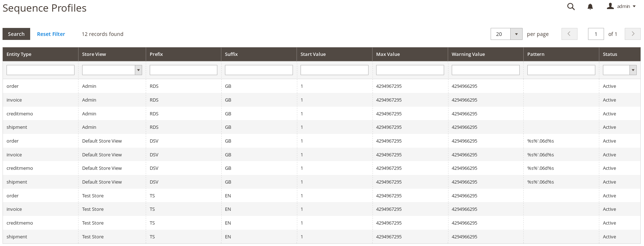The height and width of the screenshot is (246, 644).
Task: Open the global search magnifier icon
Action: tap(571, 7)
